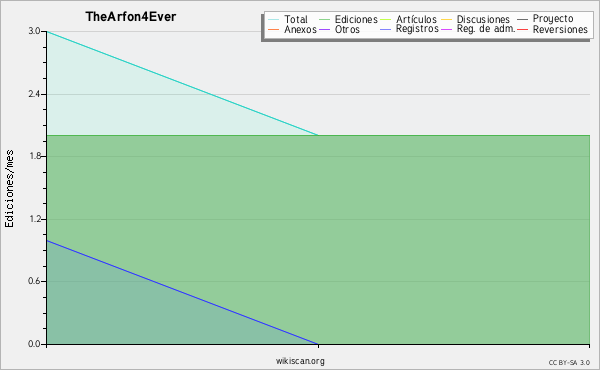600x370 pixels.
Task: Click the 3.0 y-axis value
Action: tap(34, 31)
